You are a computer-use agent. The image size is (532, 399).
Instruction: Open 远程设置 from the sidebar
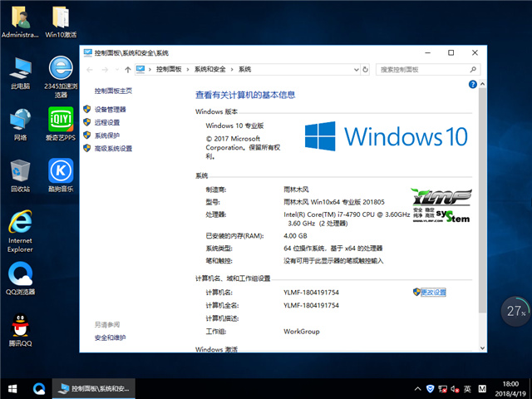pyautogui.click(x=107, y=122)
